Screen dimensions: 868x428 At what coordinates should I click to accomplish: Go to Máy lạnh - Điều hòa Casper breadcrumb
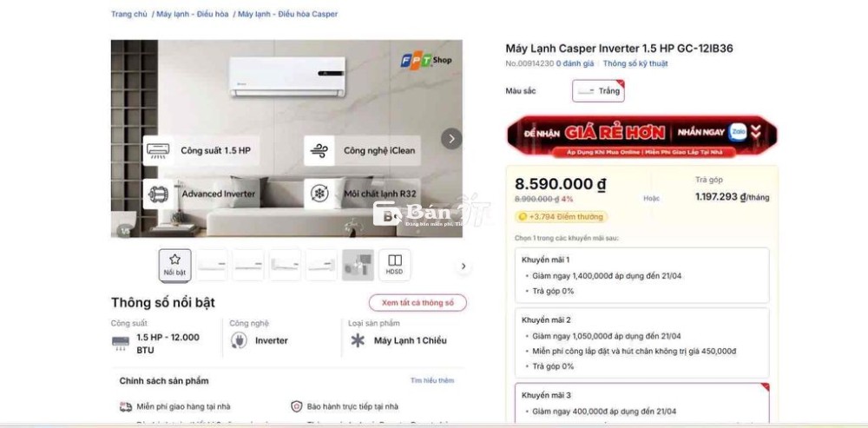[x=288, y=15]
